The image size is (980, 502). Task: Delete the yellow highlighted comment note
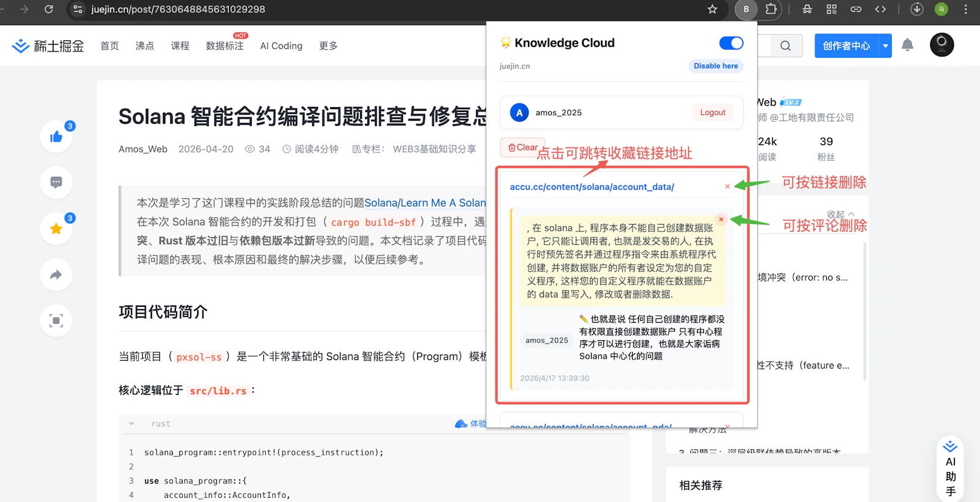pos(721,219)
